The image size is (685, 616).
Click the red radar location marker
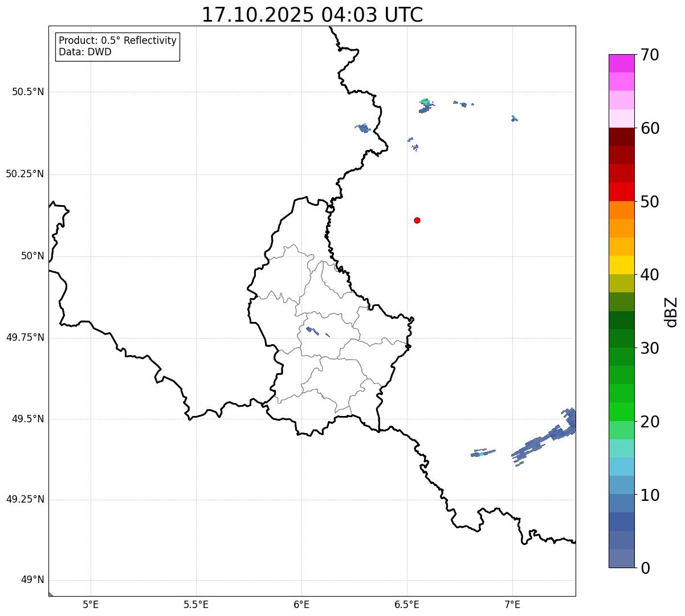coord(417,220)
